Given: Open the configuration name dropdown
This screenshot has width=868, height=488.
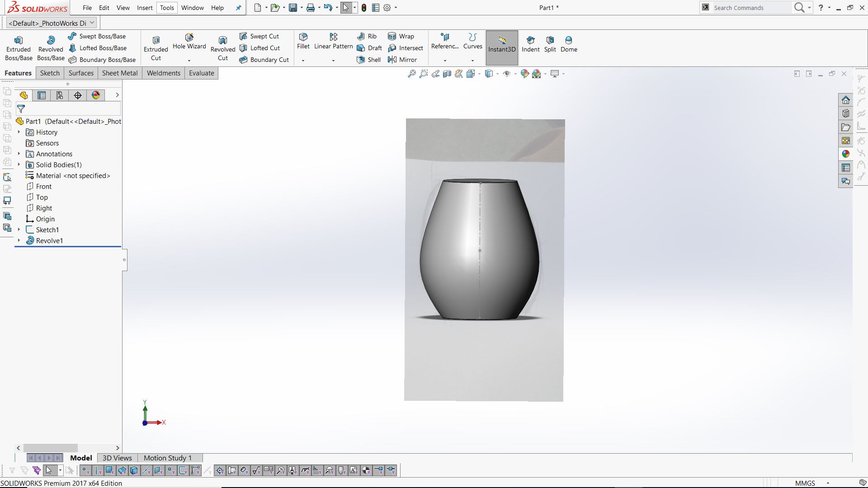Looking at the screenshot, I should (x=92, y=22).
